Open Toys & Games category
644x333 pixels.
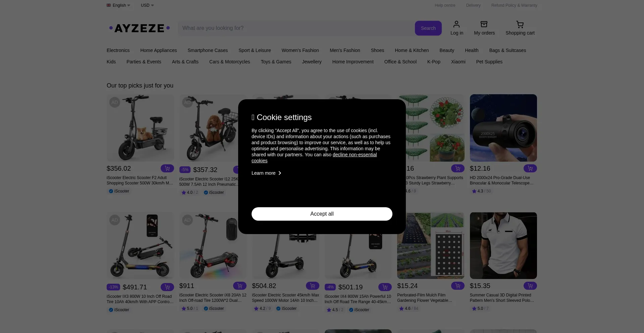coord(276,62)
